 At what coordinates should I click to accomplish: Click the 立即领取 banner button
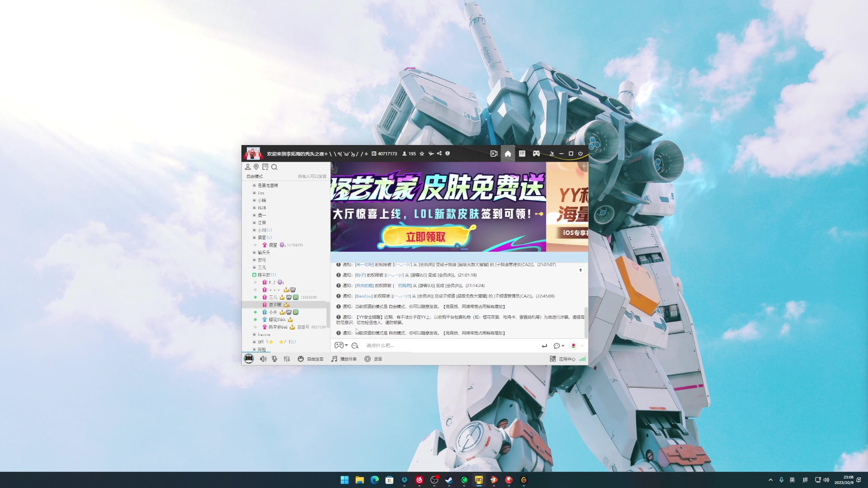[x=425, y=237]
